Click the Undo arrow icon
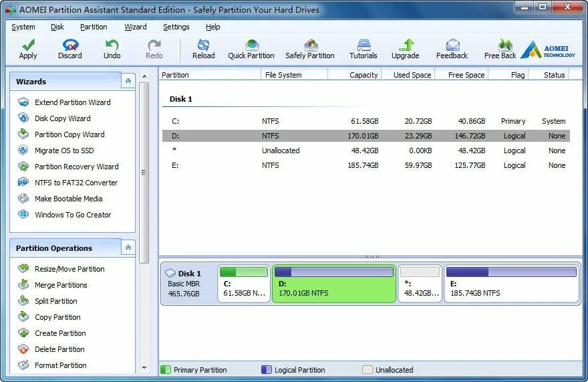The width and height of the screenshot is (588, 382). click(x=112, y=45)
